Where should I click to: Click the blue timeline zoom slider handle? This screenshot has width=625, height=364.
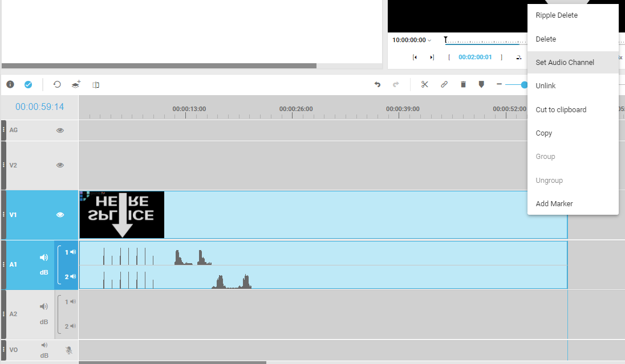524,84
